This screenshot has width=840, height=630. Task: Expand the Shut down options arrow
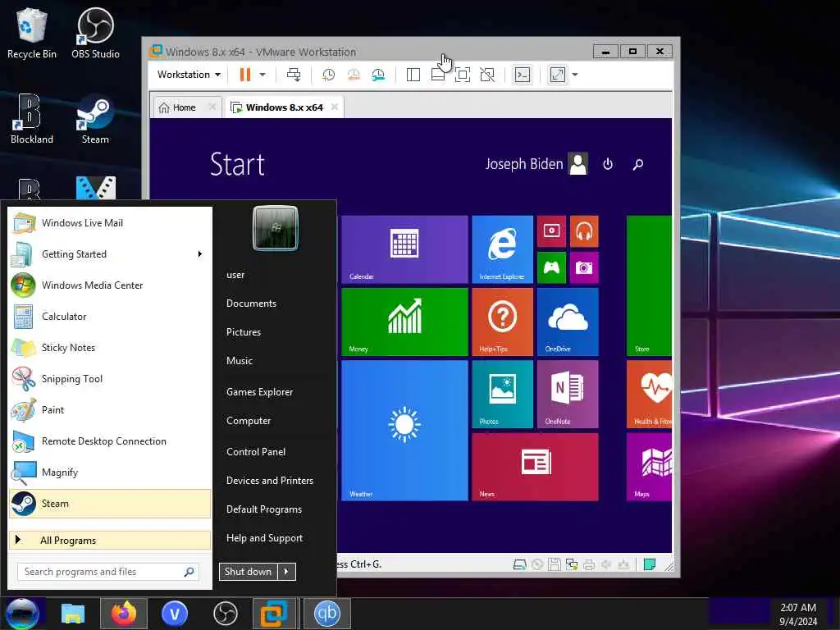tap(286, 572)
